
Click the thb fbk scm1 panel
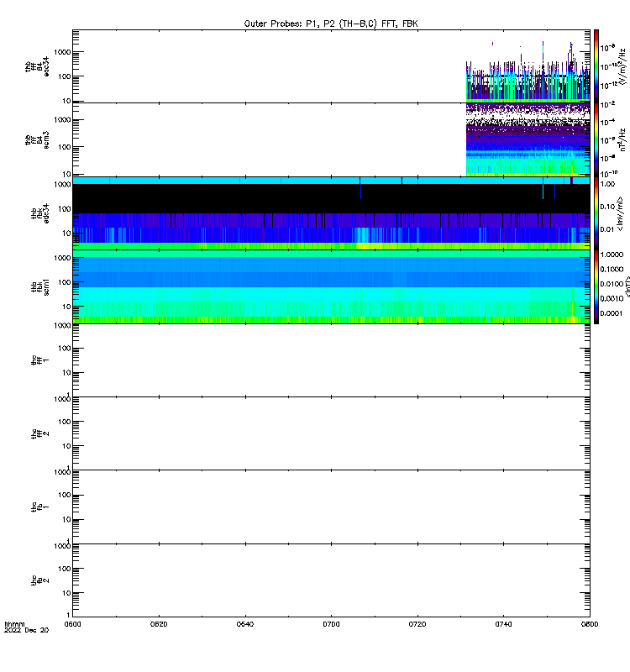point(331,286)
